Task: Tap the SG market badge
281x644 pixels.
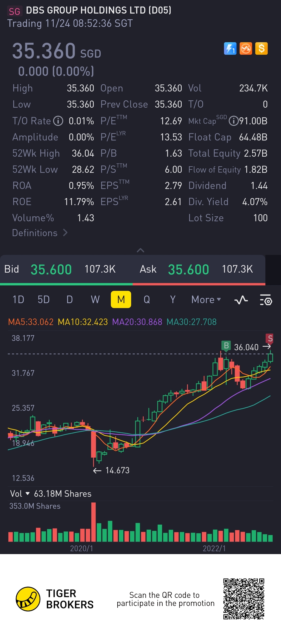Action: [x=14, y=11]
